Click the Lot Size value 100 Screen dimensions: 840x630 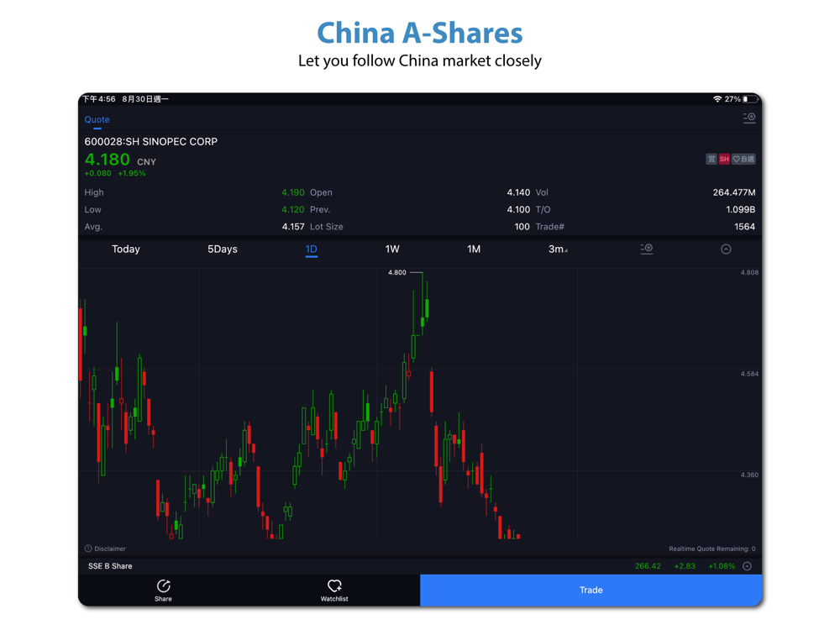522,227
